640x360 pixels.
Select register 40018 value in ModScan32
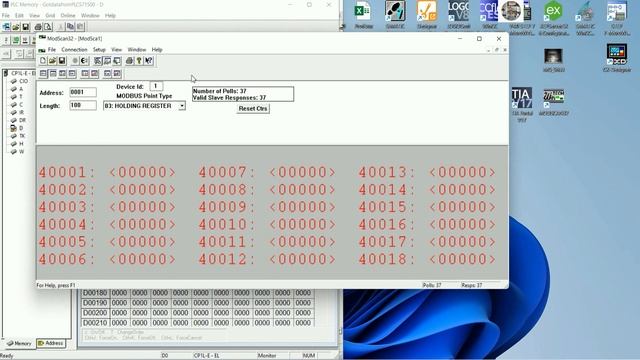[462, 259]
